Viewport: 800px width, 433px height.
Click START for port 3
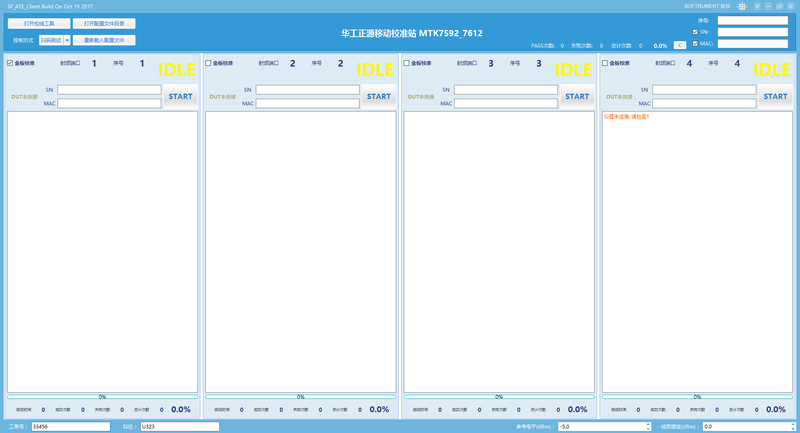(577, 96)
